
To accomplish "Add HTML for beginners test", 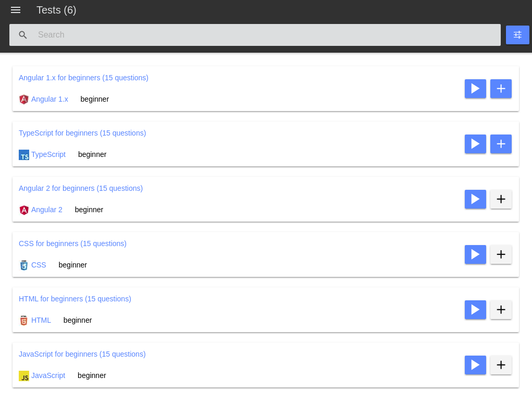I will point(501,310).
